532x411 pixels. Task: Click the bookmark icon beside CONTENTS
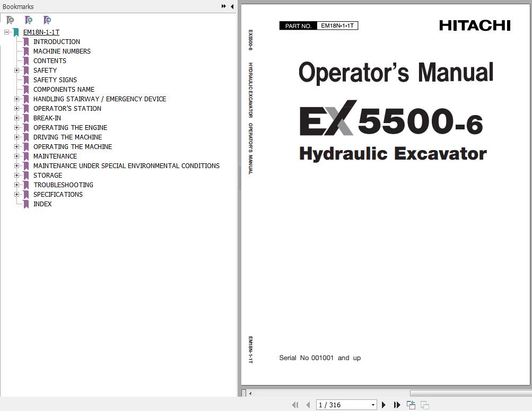[x=26, y=61]
